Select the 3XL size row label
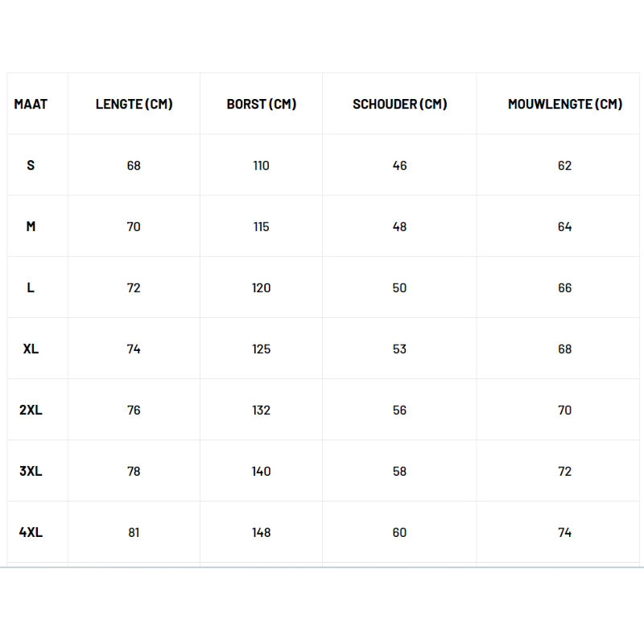Image resolution: width=644 pixels, height=644 pixels. coord(31,471)
